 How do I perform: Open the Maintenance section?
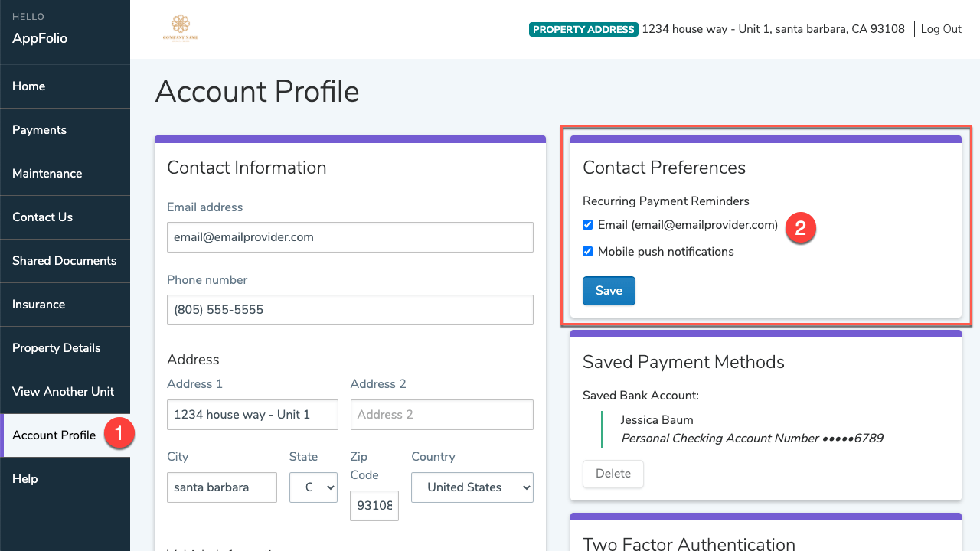47,174
